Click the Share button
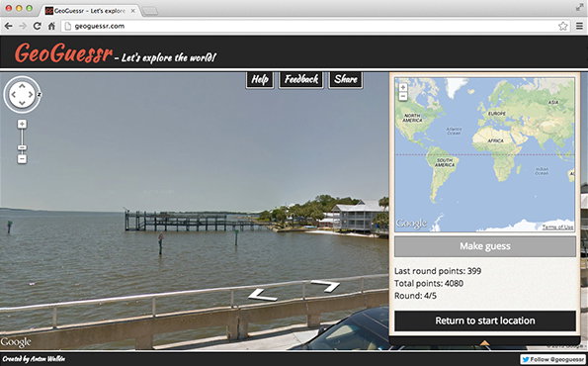This screenshot has height=366, width=588. click(346, 79)
